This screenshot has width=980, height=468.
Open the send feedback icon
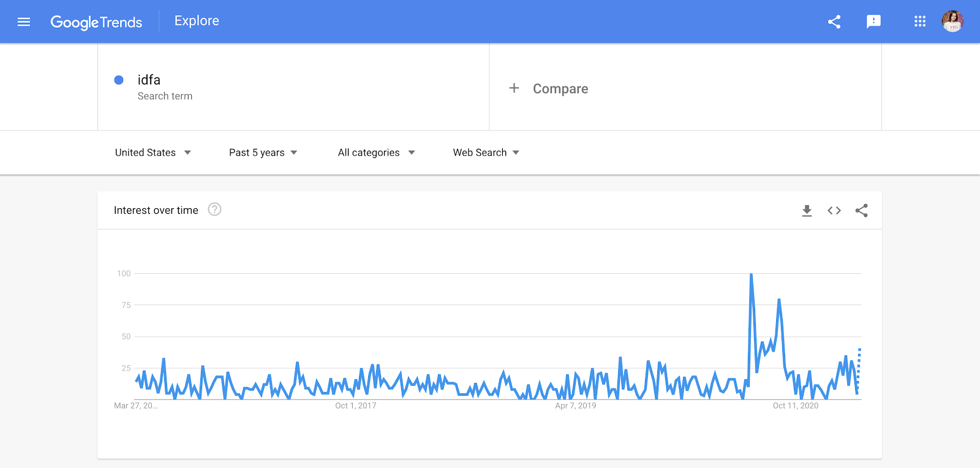tap(873, 22)
